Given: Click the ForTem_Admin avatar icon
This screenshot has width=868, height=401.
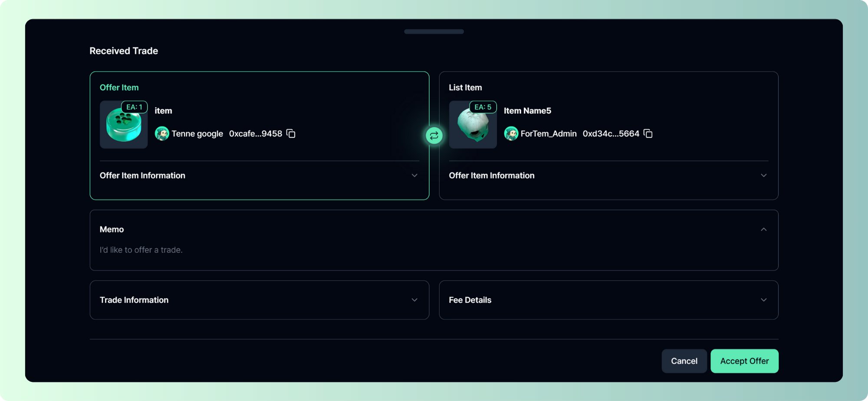Looking at the screenshot, I should (x=511, y=134).
